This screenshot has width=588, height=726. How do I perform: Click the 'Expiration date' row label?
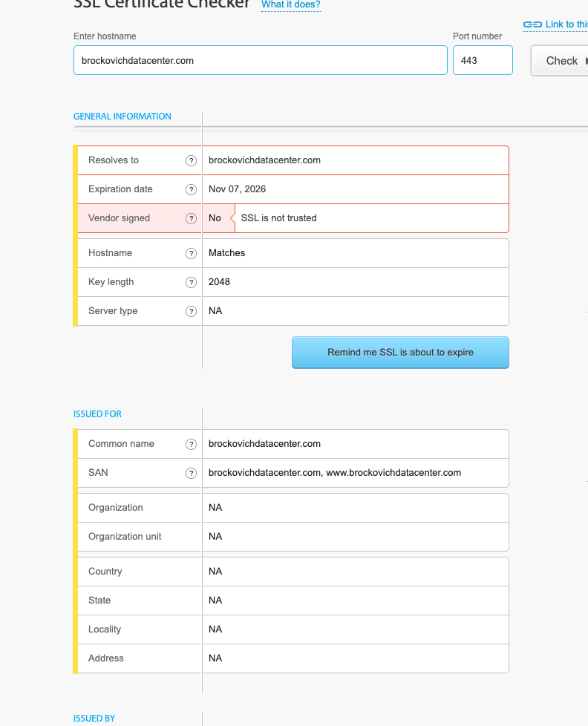pos(120,189)
